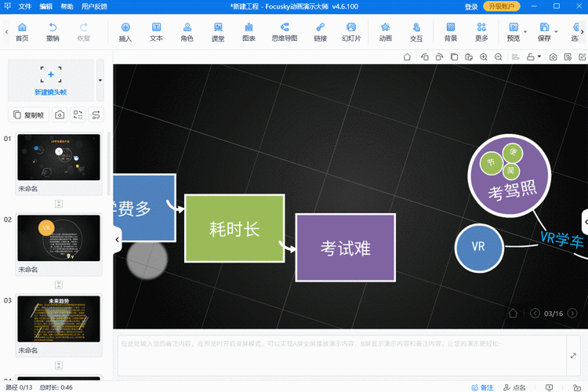Open the 课堂 classroom tool
This screenshot has height=392, width=588.
point(218,32)
